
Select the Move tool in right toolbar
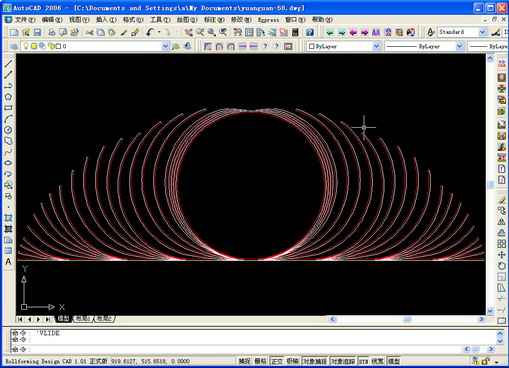[501, 255]
